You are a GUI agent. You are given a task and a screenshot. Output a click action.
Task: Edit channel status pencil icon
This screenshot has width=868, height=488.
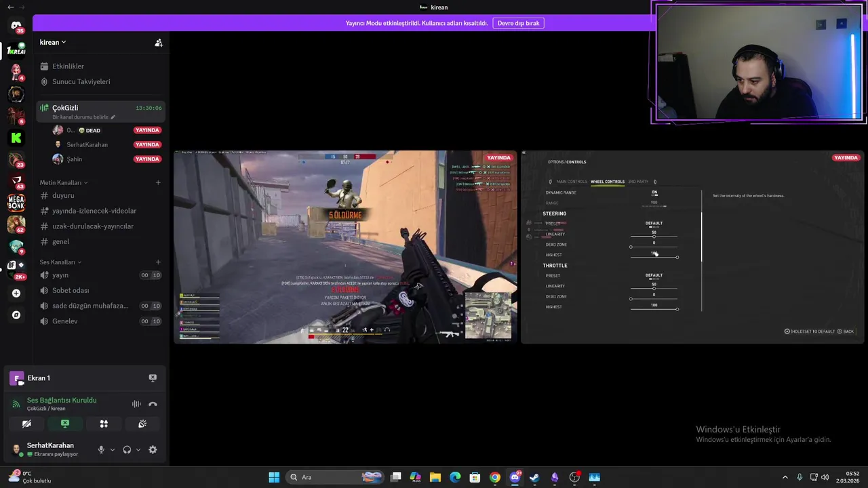[x=113, y=117]
